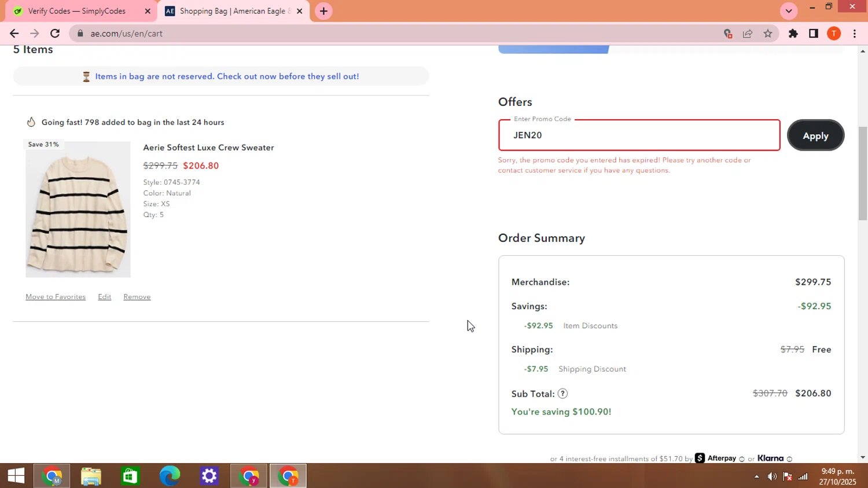Open the share page icon
The height and width of the screenshot is (488, 868).
click(748, 34)
